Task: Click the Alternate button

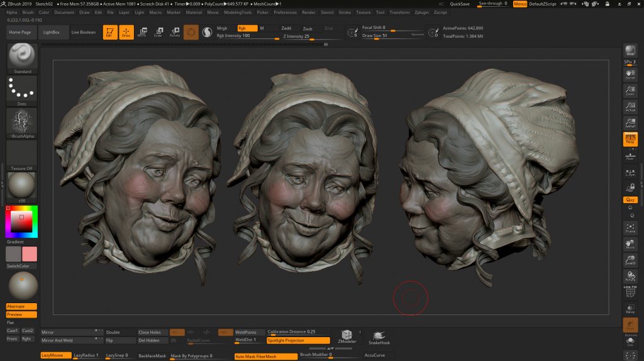Action: (x=21, y=306)
